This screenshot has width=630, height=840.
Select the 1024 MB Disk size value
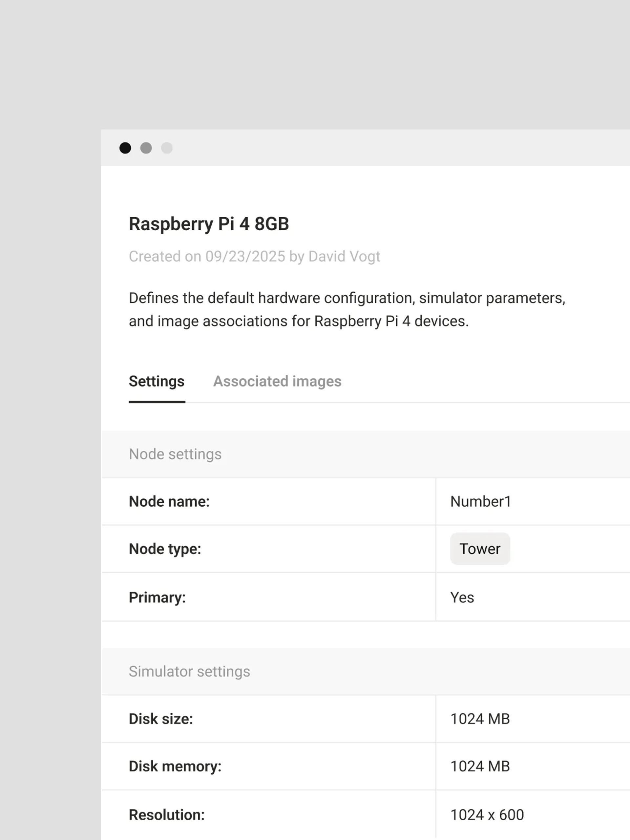point(480,719)
